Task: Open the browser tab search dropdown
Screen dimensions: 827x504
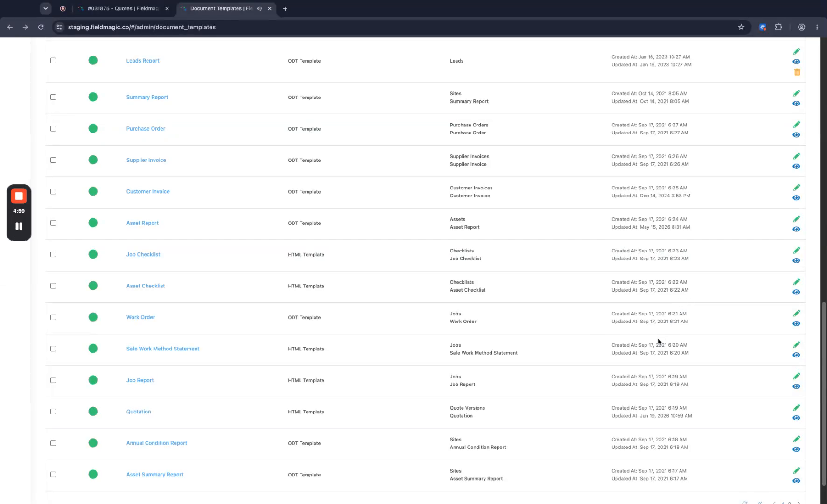Action: tap(45, 8)
